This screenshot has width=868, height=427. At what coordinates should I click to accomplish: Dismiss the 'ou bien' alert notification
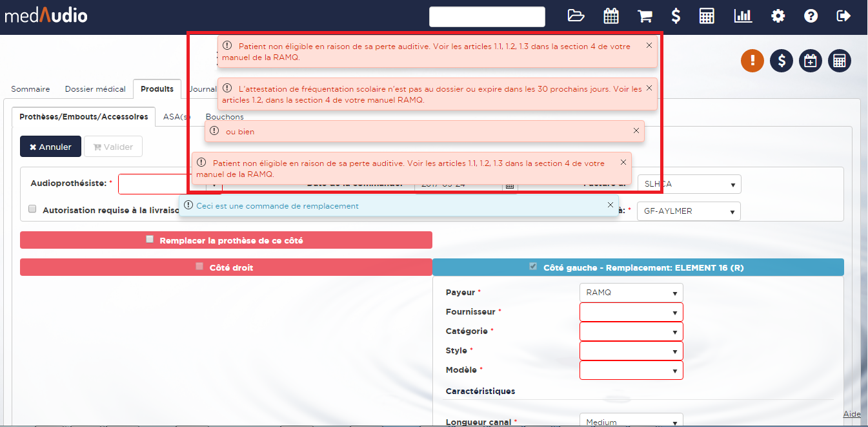coord(636,130)
